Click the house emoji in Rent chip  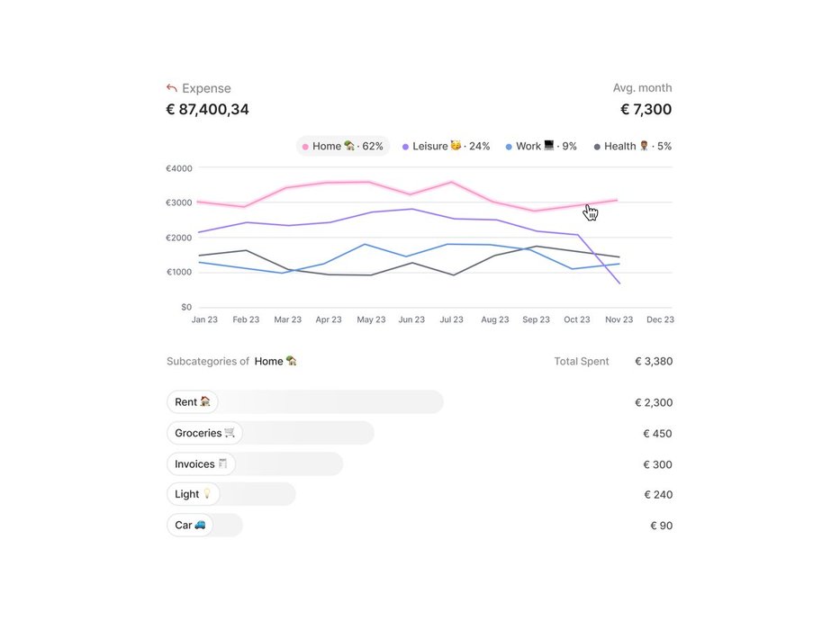205,402
